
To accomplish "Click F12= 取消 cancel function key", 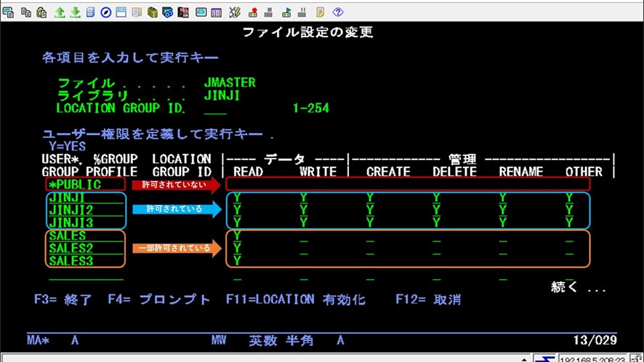I will coord(428,299).
